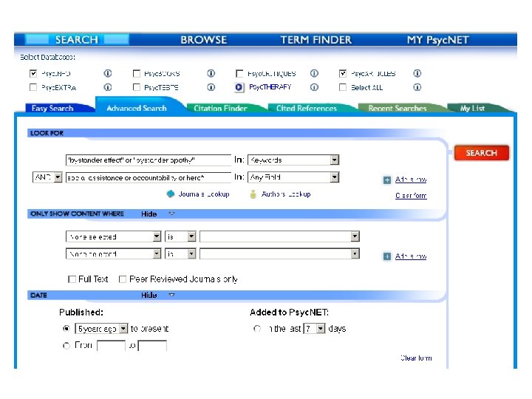
Task: Open info icon for PsycARTICLES database
Action: (417, 73)
